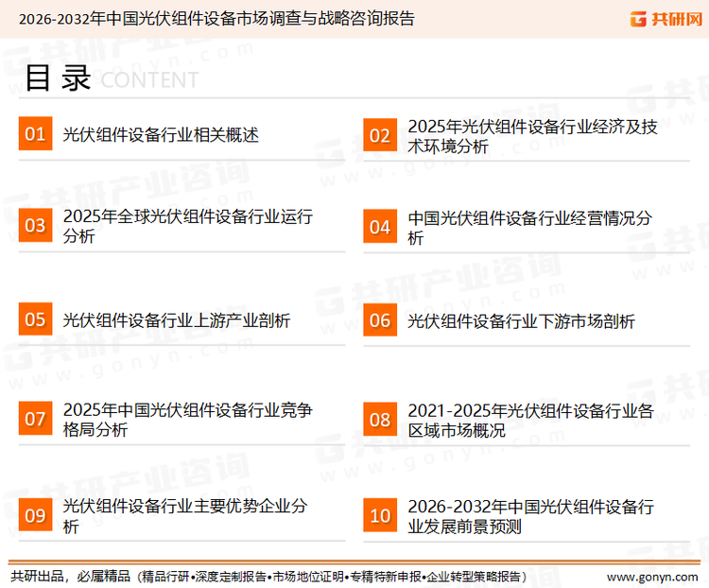Open chapter 光伏组件设备行业下游市场剖析

[521, 321]
